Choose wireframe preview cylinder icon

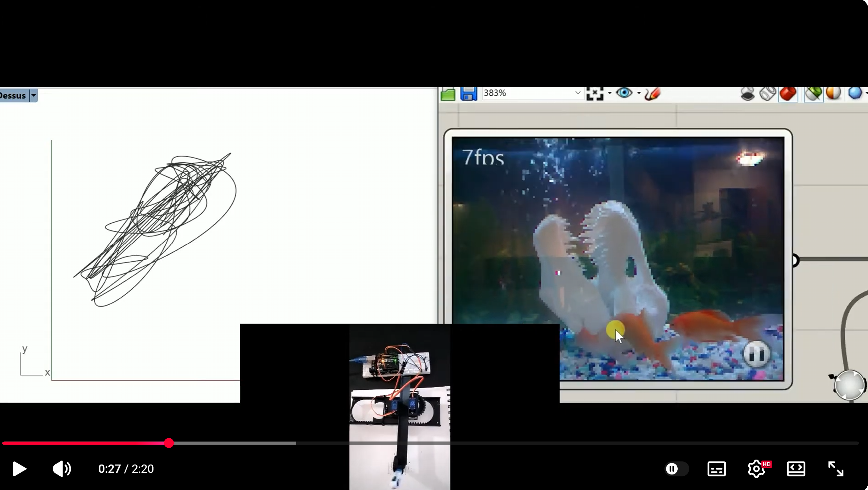click(768, 94)
